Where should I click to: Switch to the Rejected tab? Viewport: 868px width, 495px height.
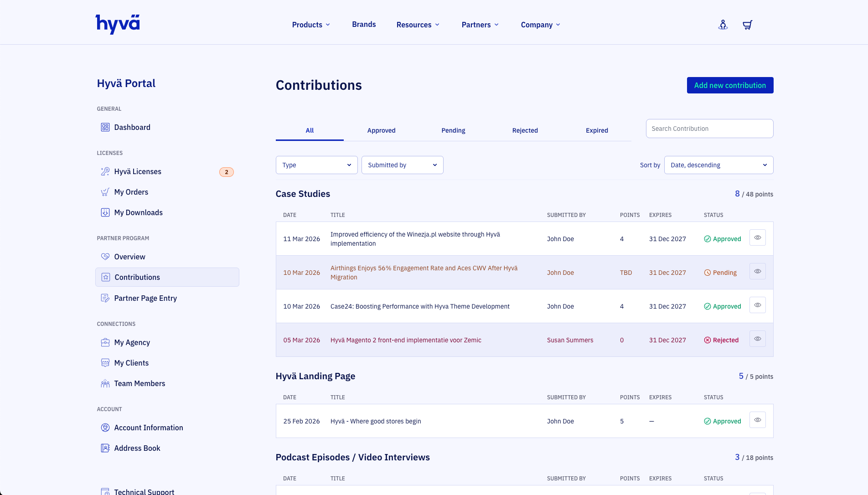tap(525, 130)
